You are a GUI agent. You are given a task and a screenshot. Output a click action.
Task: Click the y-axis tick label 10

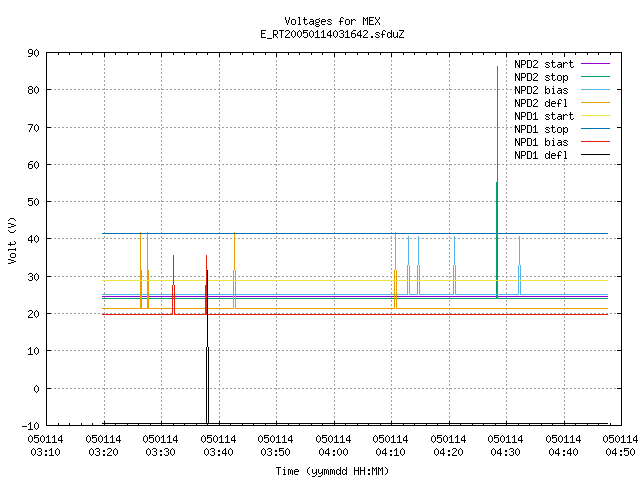[34, 351]
